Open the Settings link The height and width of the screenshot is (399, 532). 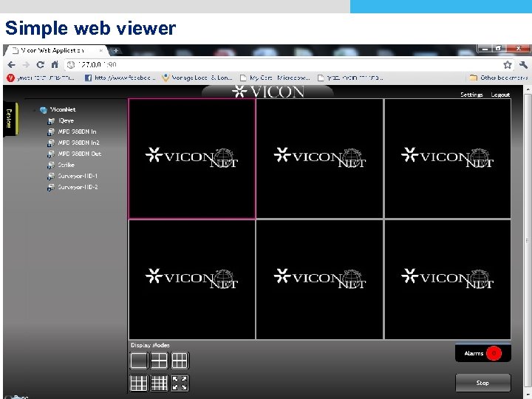tap(471, 95)
